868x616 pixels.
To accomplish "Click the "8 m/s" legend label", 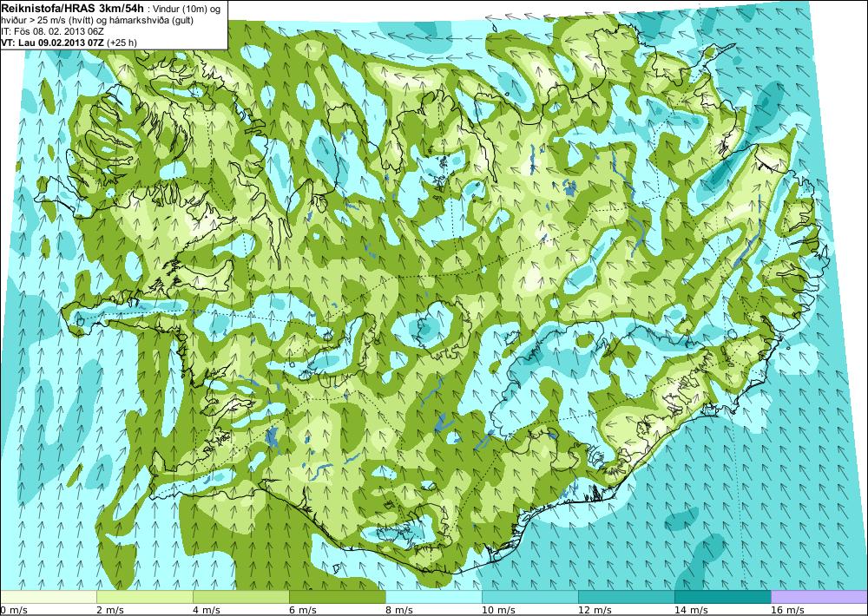I will click(399, 610).
